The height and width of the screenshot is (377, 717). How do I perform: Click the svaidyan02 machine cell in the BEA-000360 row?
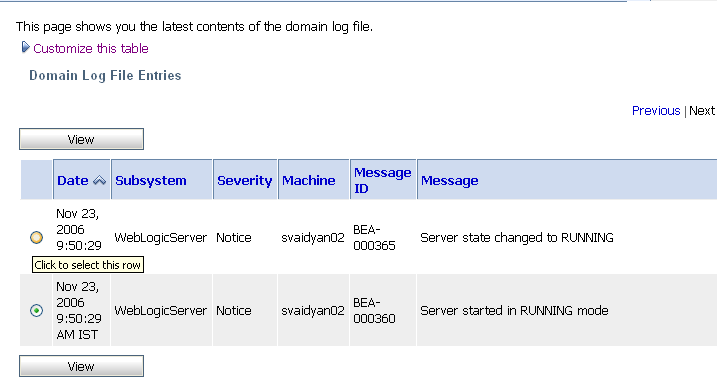pyautogui.click(x=313, y=311)
